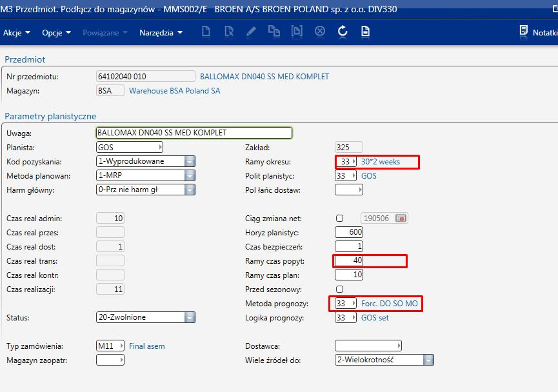Open the Opcje menu
The image size is (558, 392).
56,33
